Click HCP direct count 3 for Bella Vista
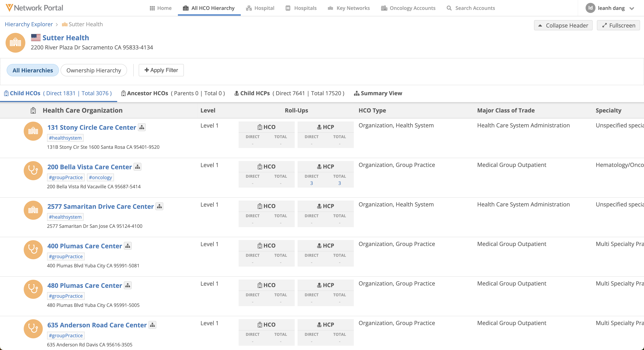 (x=311, y=183)
